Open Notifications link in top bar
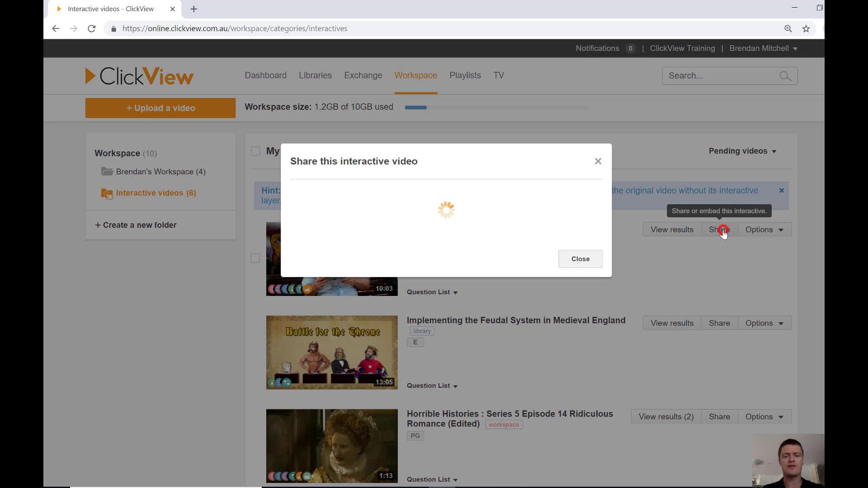 coord(597,48)
